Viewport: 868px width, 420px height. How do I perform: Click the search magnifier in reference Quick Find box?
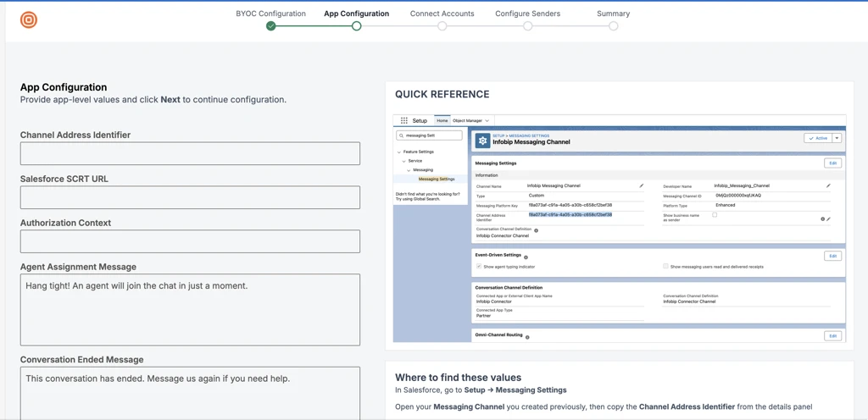402,135
